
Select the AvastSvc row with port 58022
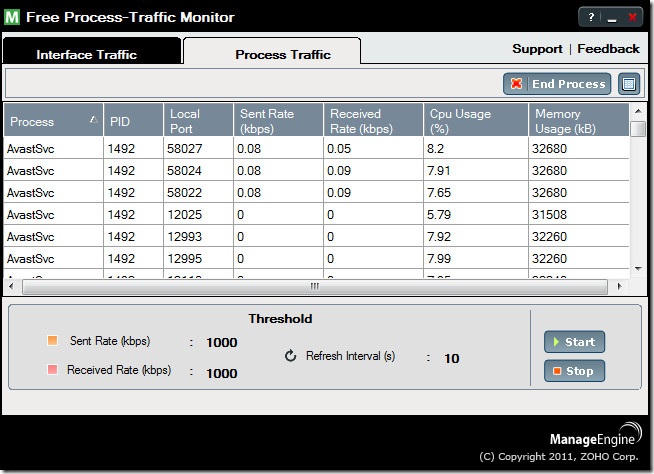click(x=316, y=193)
